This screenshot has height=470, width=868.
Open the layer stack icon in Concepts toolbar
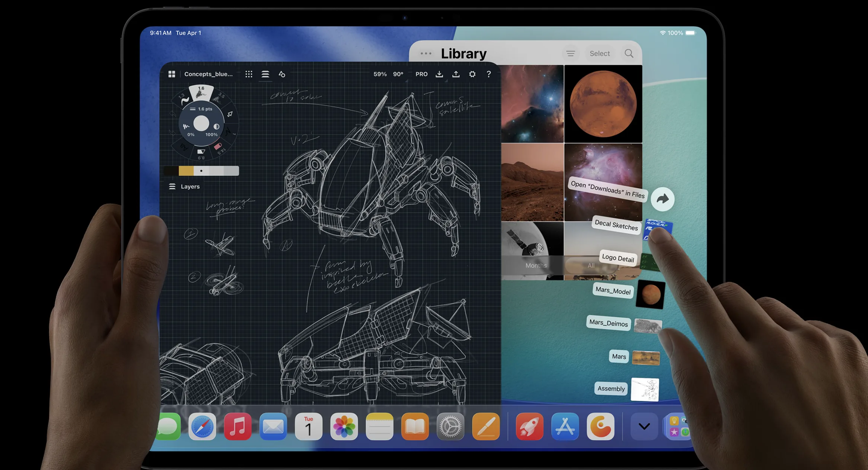(x=265, y=74)
